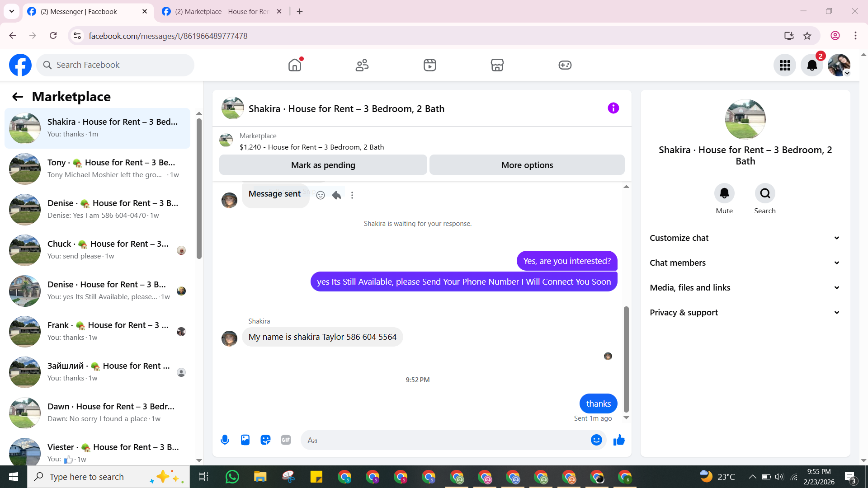Screen dimensions: 868x488
Task: React to the 'Message sent' bubble
Action: tap(321, 195)
